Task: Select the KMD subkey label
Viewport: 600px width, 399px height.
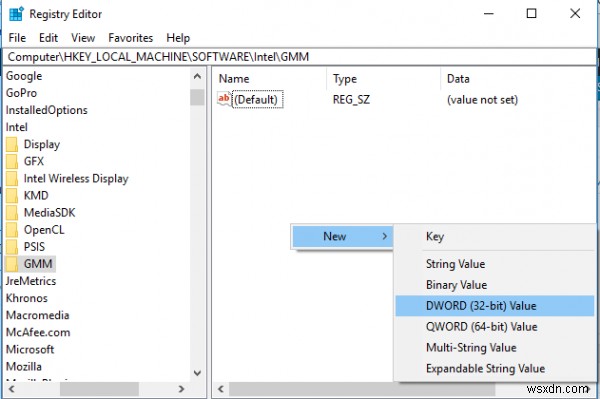Action: (x=36, y=195)
